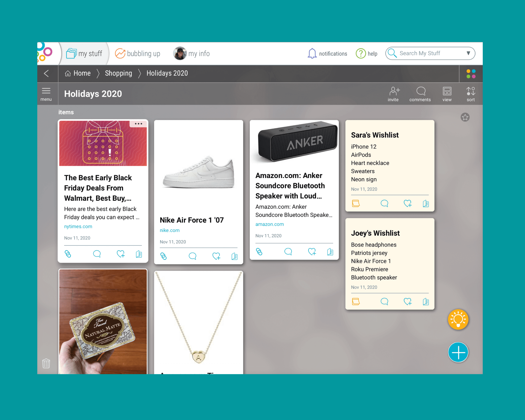Open the Too Faced Natural Matte photo
The width and height of the screenshot is (525, 420).
click(103, 322)
